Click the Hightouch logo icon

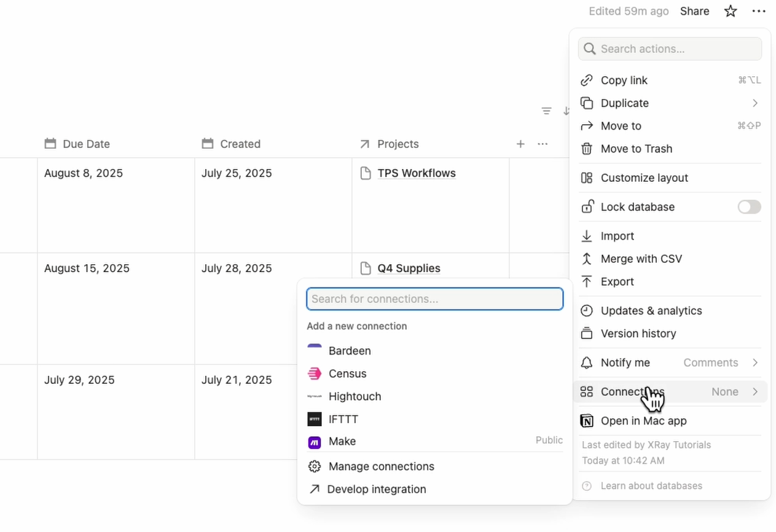coord(315,396)
